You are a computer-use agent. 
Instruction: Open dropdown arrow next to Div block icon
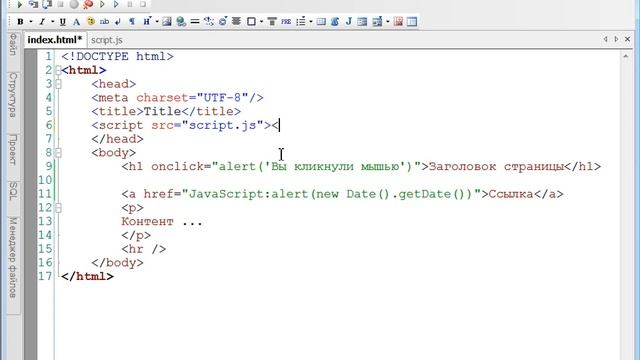(261, 22)
